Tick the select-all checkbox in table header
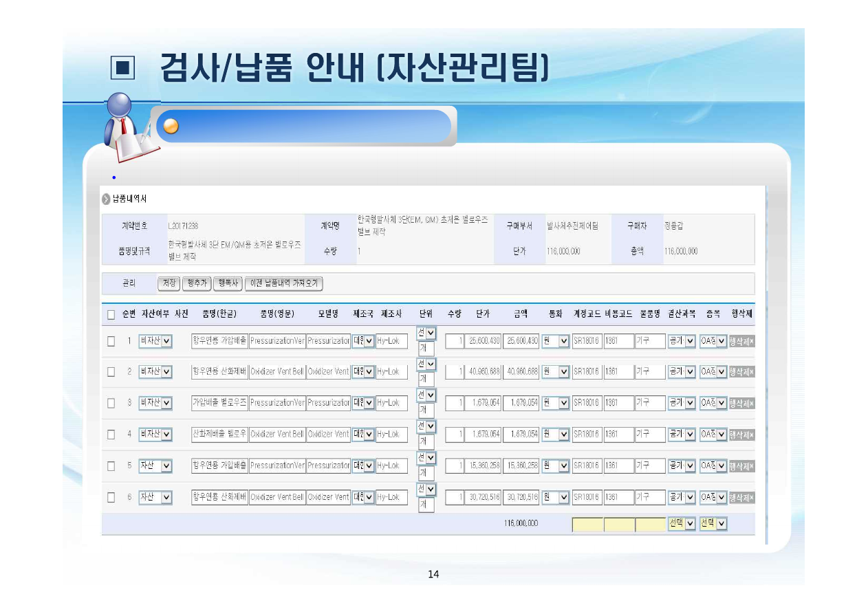Image resolution: width=868 pixels, height=614 pixels. (x=111, y=314)
